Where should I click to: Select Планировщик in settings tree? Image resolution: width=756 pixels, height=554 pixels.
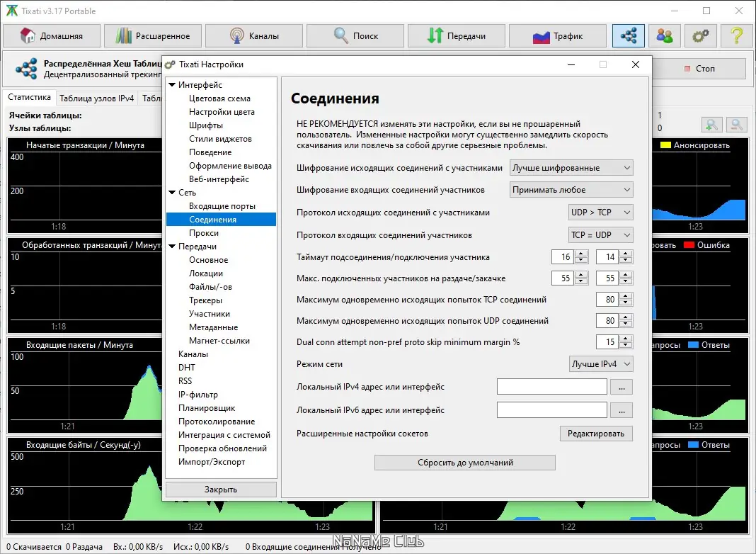point(207,408)
